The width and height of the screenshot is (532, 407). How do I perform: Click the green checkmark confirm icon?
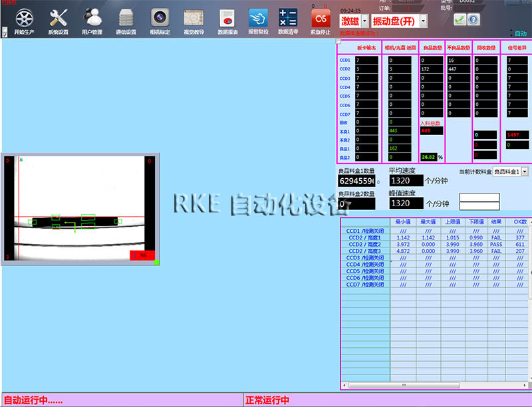click(460, 20)
